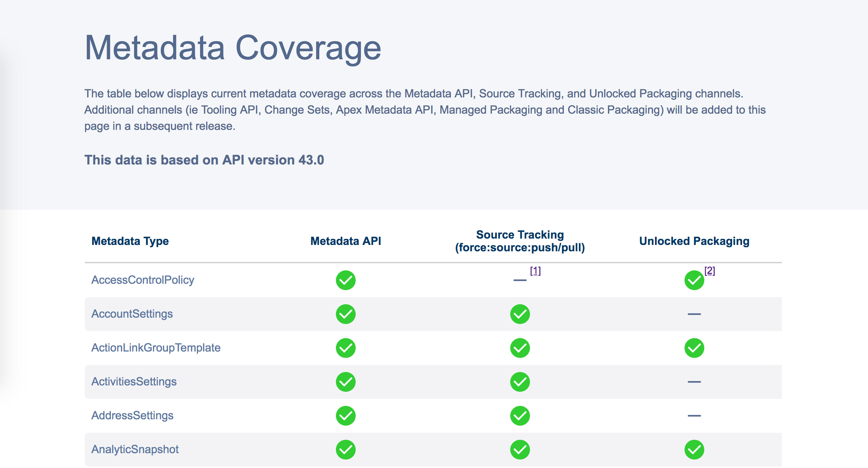
Task: Select the Source Tracking checkmark for AccountSettings
Action: [x=519, y=314]
